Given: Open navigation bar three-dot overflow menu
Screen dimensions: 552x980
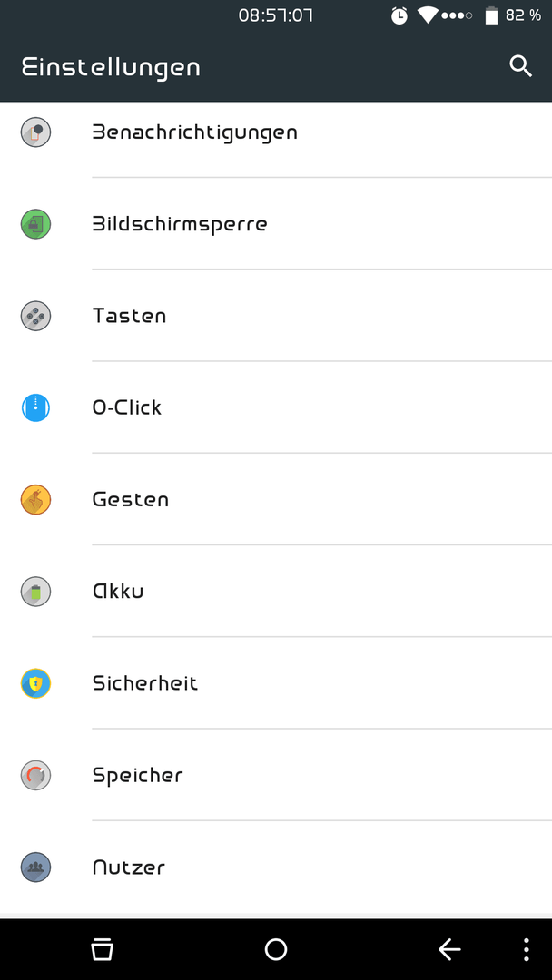Looking at the screenshot, I should tap(527, 949).
